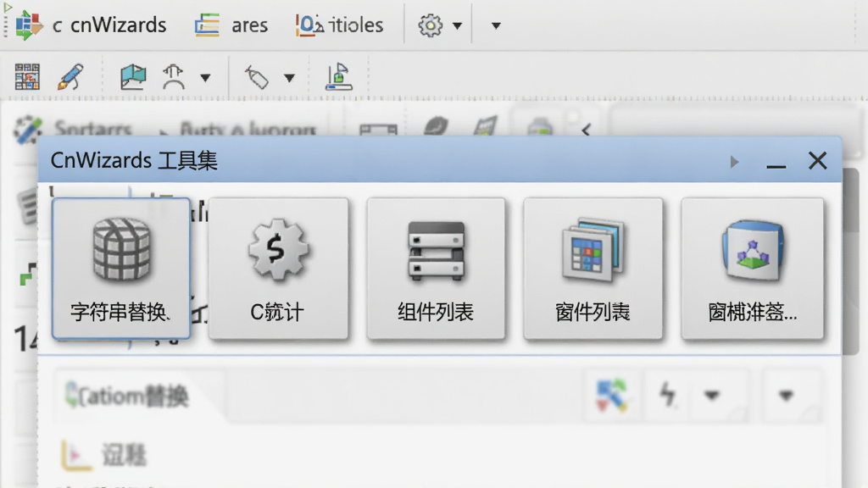Minimize the CnWizards 工具集 window
The height and width of the screenshot is (488, 868).
point(776,165)
